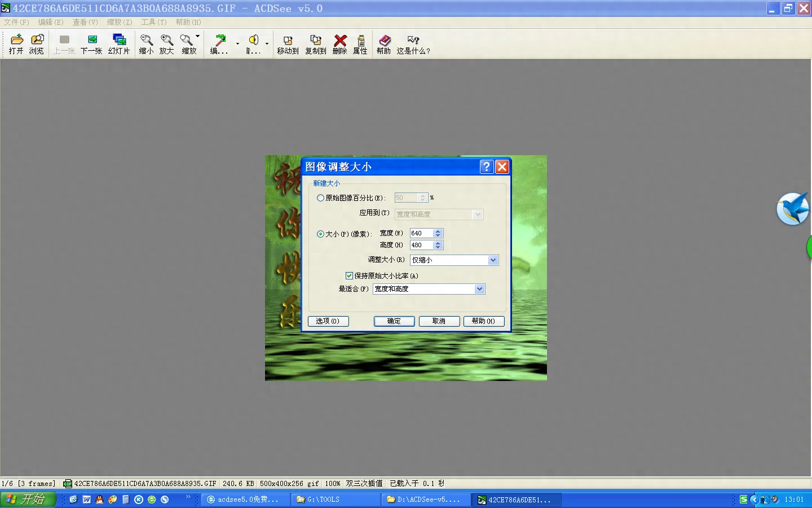Increase the 宽度 width value with up arrow

click(x=438, y=231)
